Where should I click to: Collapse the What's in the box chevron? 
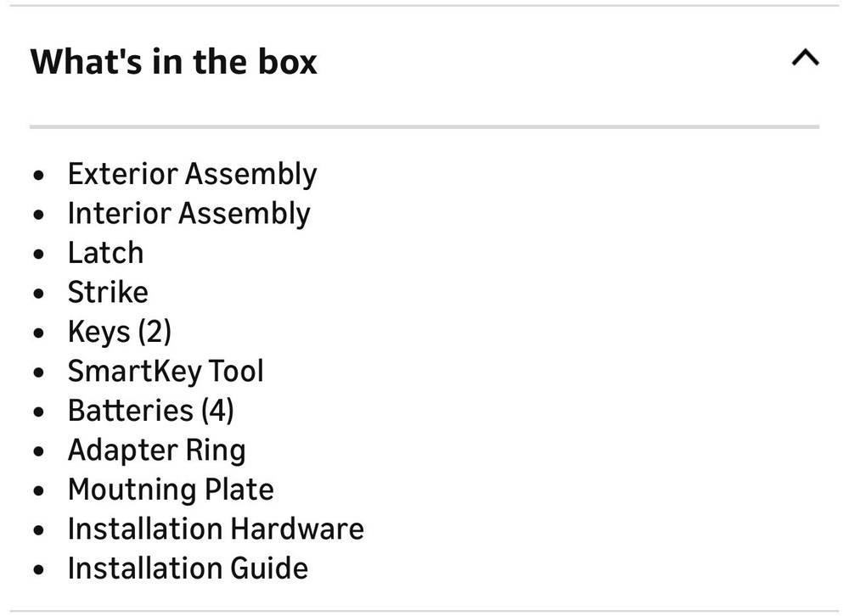[x=804, y=59]
